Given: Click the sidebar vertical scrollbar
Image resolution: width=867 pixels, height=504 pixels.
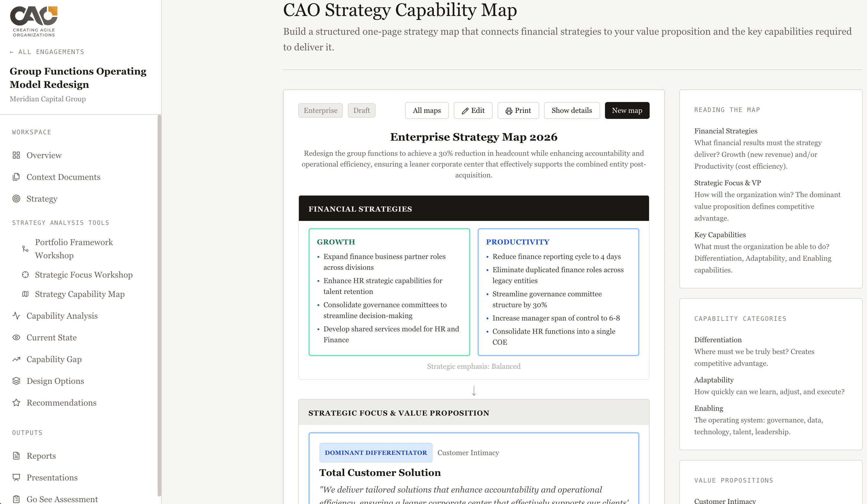Looking at the screenshot, I should [x=159, y=305].
